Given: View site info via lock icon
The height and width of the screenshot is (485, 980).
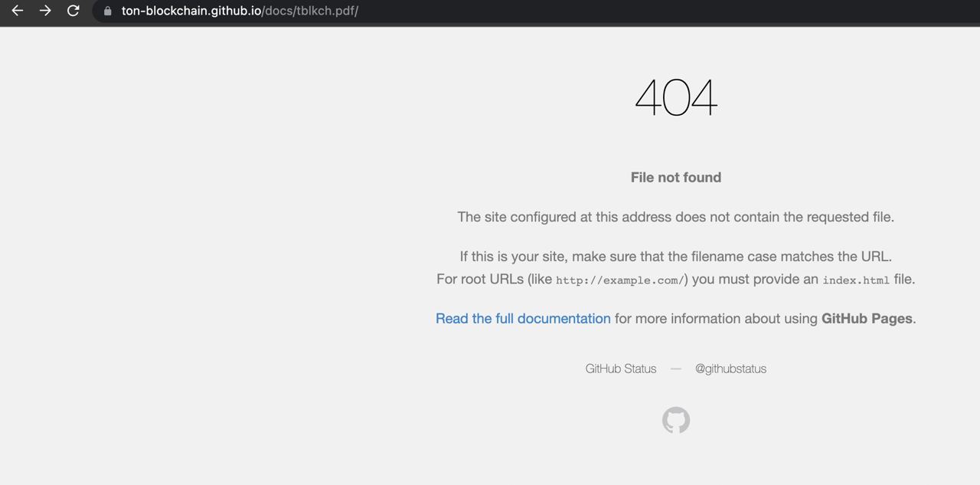Looking at the screenshot, I should 107,11.
